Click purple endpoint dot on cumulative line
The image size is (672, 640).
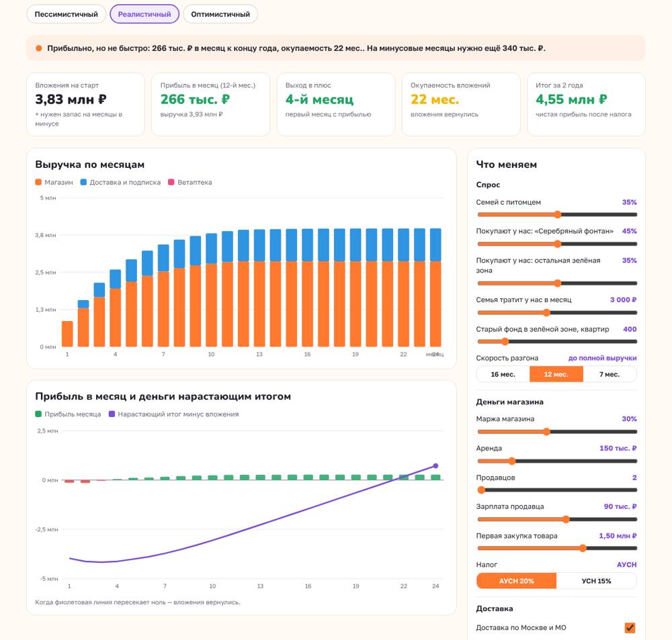(x=435, y=465)
